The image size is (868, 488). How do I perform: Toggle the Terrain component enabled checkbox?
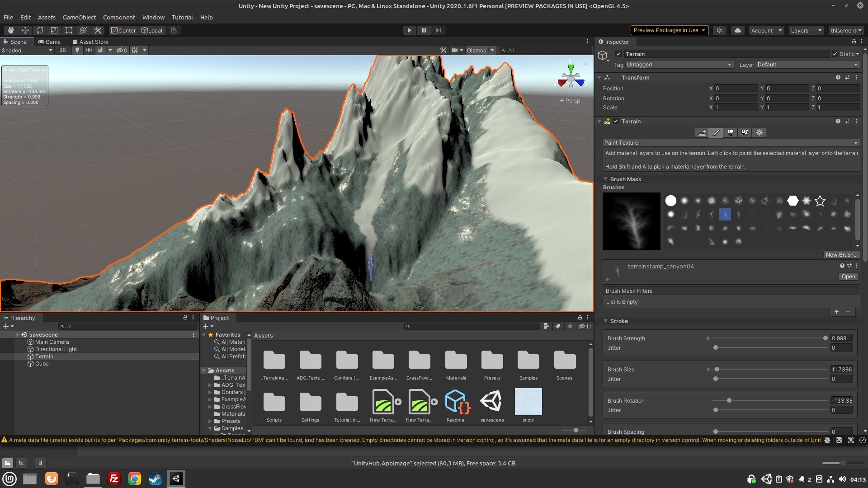pyautogui.click(x=616, y=121)
